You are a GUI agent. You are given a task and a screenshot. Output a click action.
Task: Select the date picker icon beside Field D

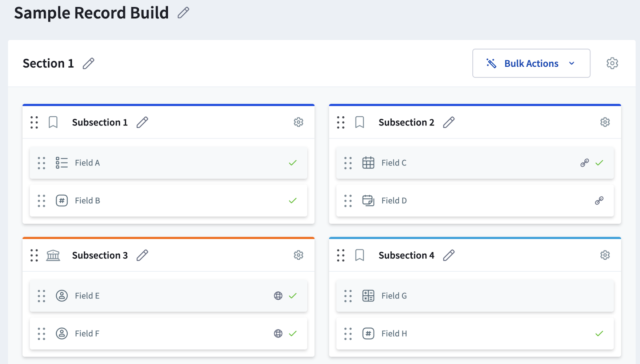tap(368, 201)
